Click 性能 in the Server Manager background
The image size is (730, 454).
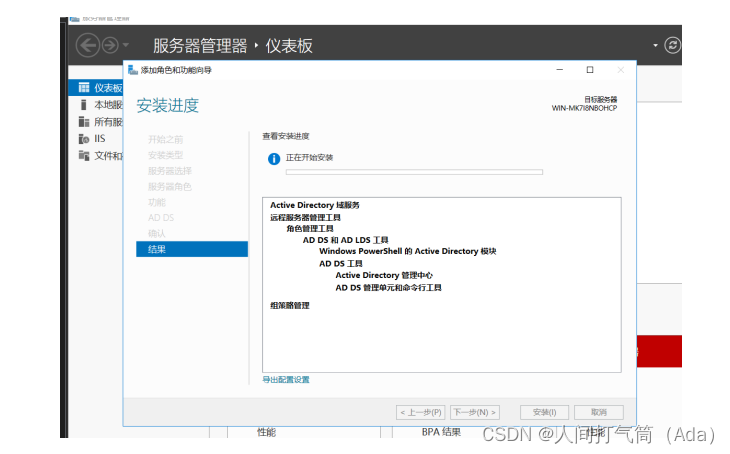point(266,433)
